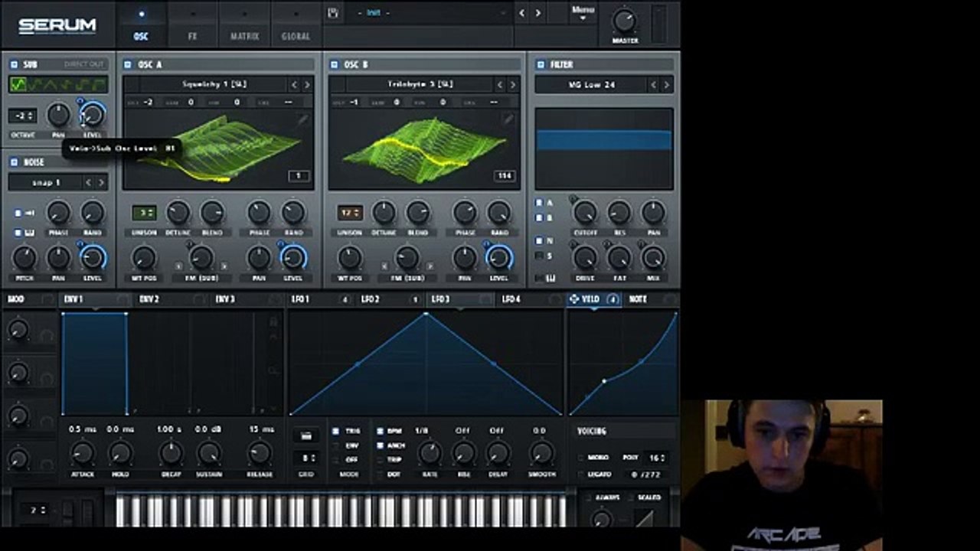Click left FM source arrow under OSC B
This screenshot has width=980, height=551.
point(384,266)
